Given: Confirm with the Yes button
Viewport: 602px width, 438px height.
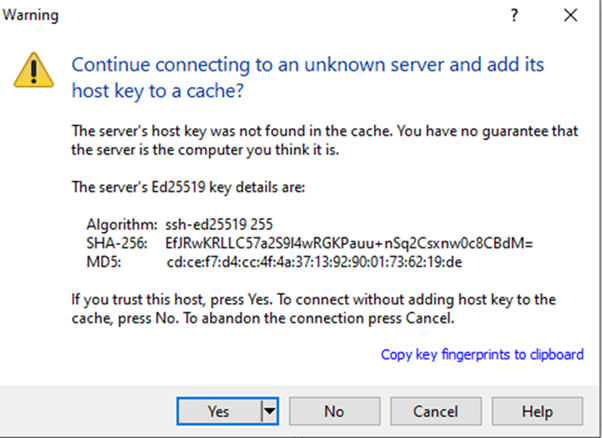Looking at the screenshot, I should pyautogui.click(x=219, y=412).
